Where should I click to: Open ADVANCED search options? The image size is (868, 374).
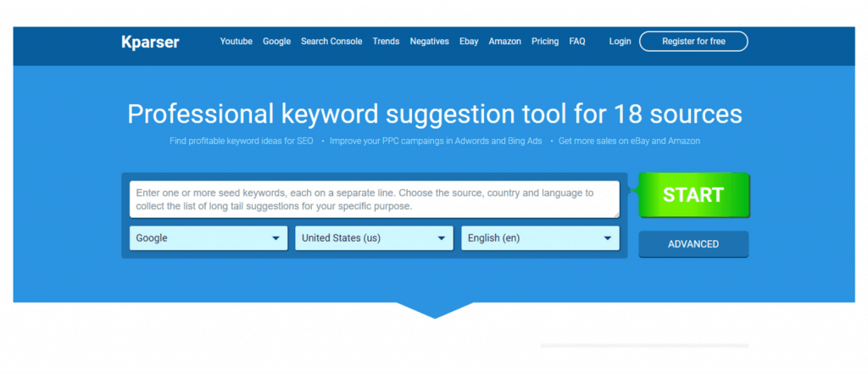tap(693, 244)
